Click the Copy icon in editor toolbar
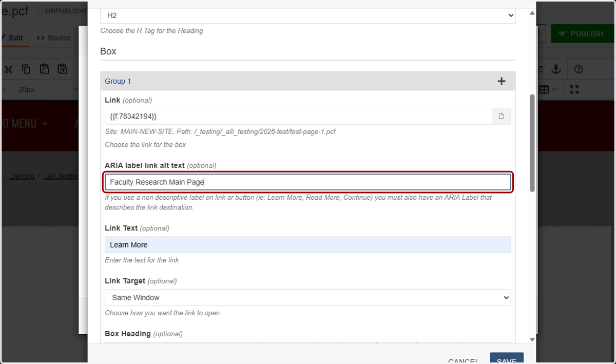This screenshot has width=616, height=364. 26,69
